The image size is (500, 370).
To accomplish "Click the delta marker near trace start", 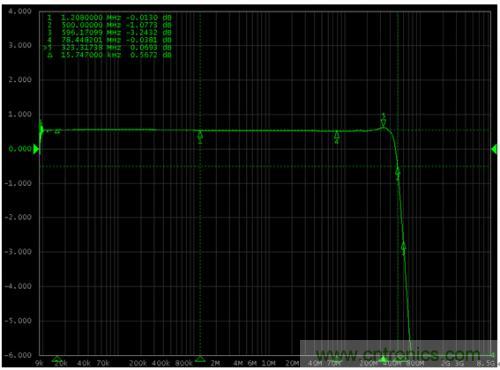I will click(x=57, y=131).
